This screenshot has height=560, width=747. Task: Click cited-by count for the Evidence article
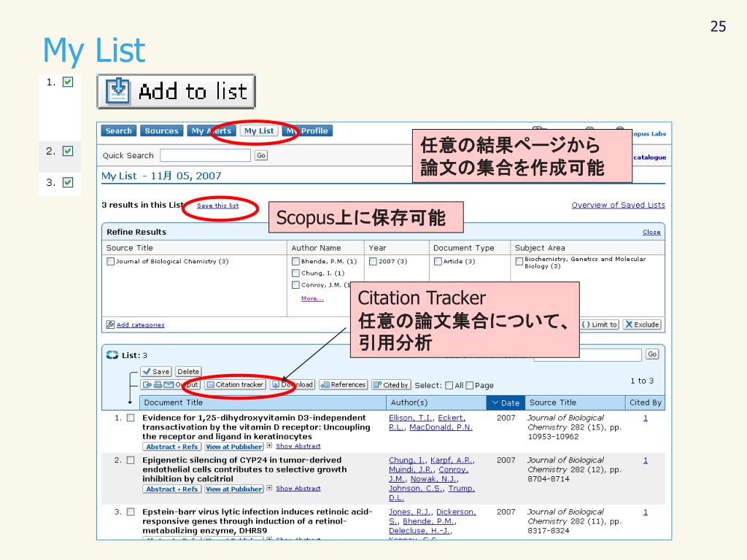coord(646,418)
